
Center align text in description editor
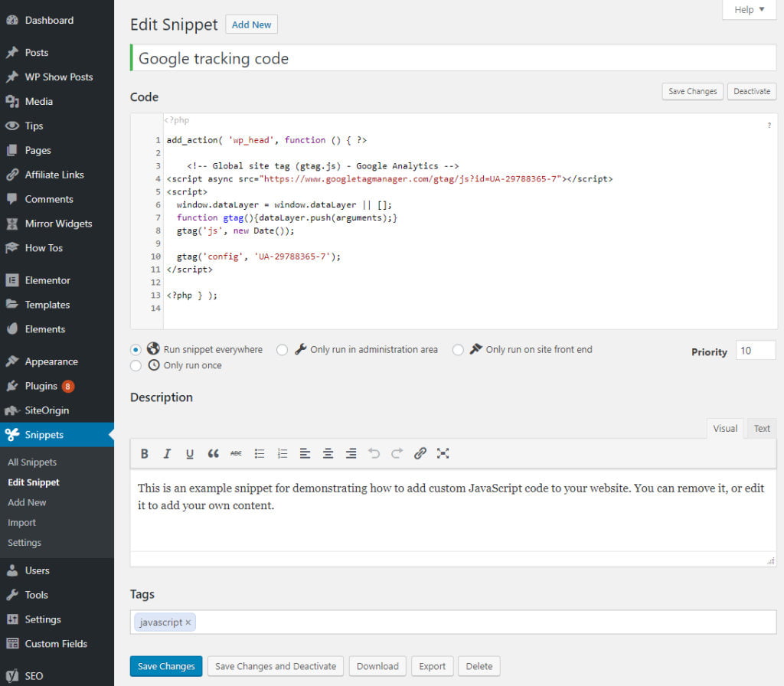(328, 453)
